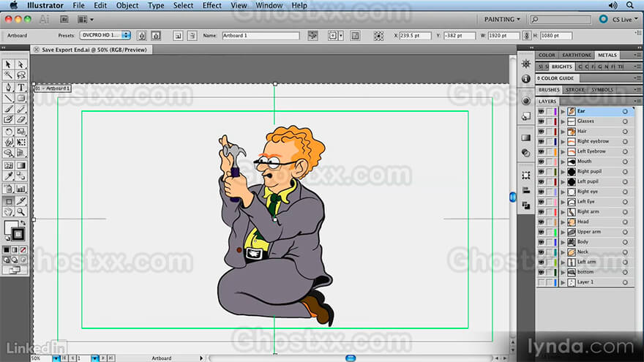The height and width of the screenshot is (362, 644).
Task: Expand the Ear layer
Action: 563,111
